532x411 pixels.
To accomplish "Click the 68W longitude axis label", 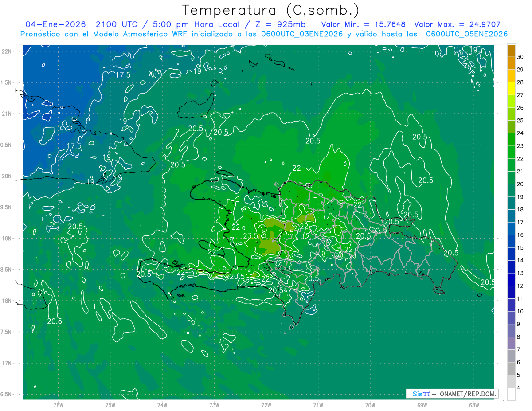I will click(x=473, y=405).
